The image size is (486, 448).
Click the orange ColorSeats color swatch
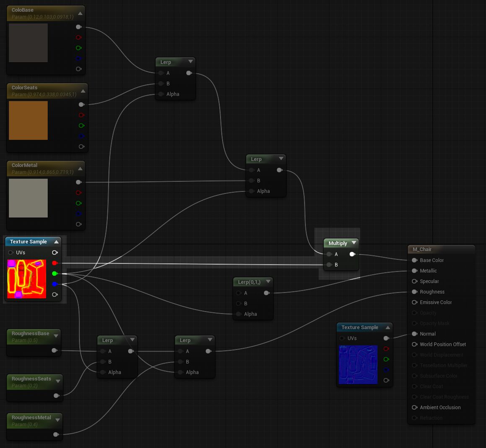(28, 120)
